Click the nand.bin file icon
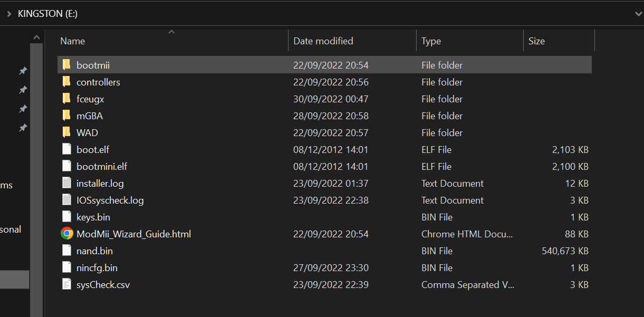Screen dimensions: 644x317 (66, 251)
